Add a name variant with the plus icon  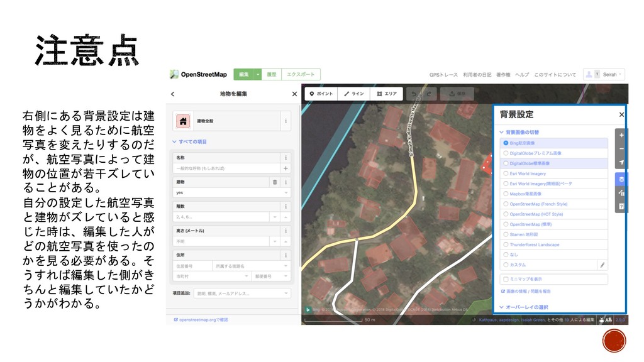pos(286,168)
